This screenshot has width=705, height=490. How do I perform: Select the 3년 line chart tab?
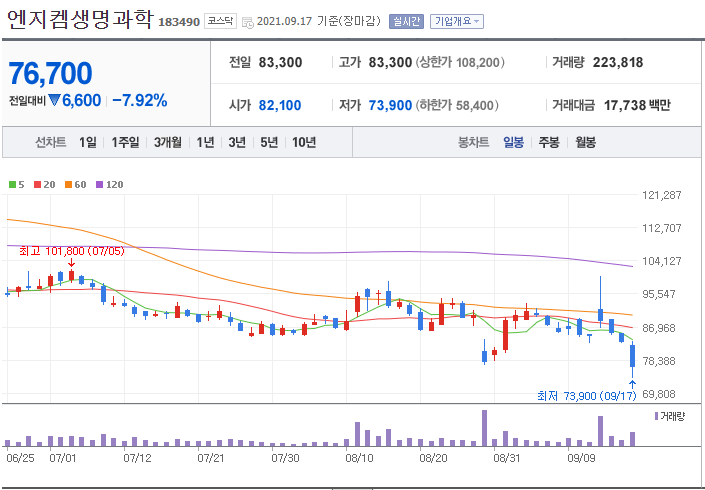click(237, 143)
